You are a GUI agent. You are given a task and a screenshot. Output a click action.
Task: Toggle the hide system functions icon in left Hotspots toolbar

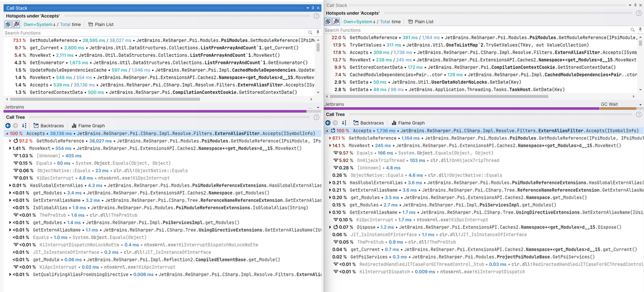(x=15, y=24)
